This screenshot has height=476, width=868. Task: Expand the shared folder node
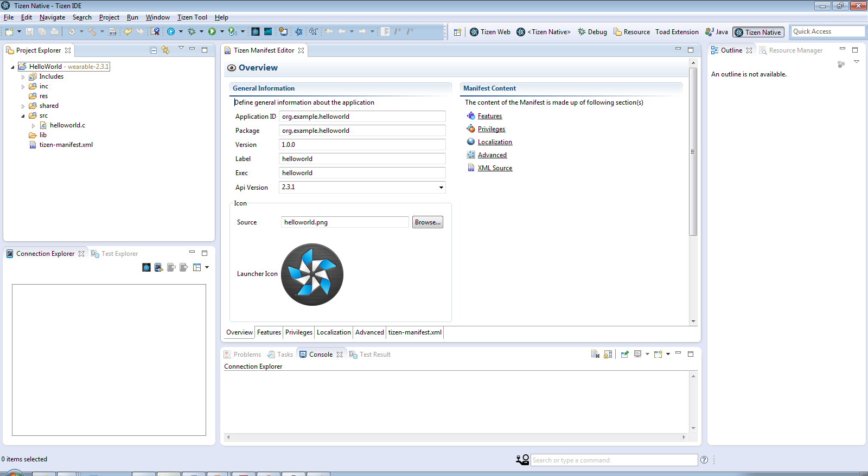pos(23,106)
